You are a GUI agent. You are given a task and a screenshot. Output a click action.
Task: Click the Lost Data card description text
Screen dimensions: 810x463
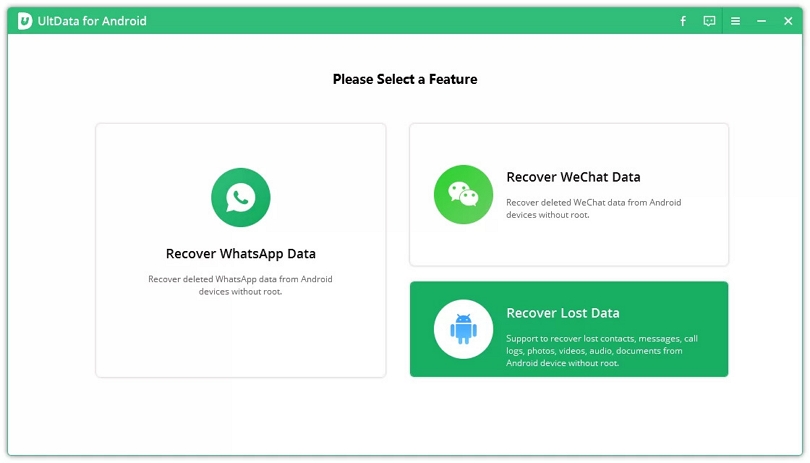[602, 351]
